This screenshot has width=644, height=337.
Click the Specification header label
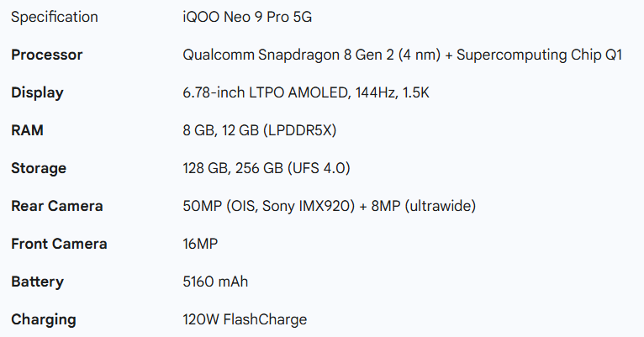[55, 17]
